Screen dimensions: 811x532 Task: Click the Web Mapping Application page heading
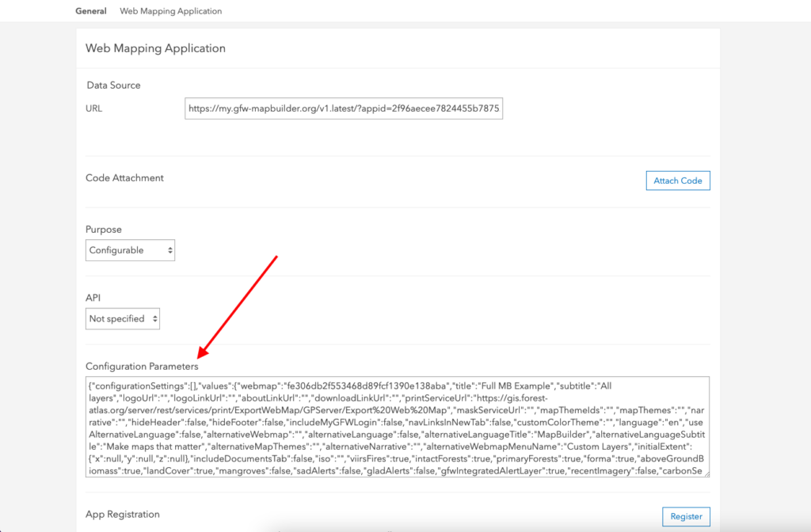155,48
